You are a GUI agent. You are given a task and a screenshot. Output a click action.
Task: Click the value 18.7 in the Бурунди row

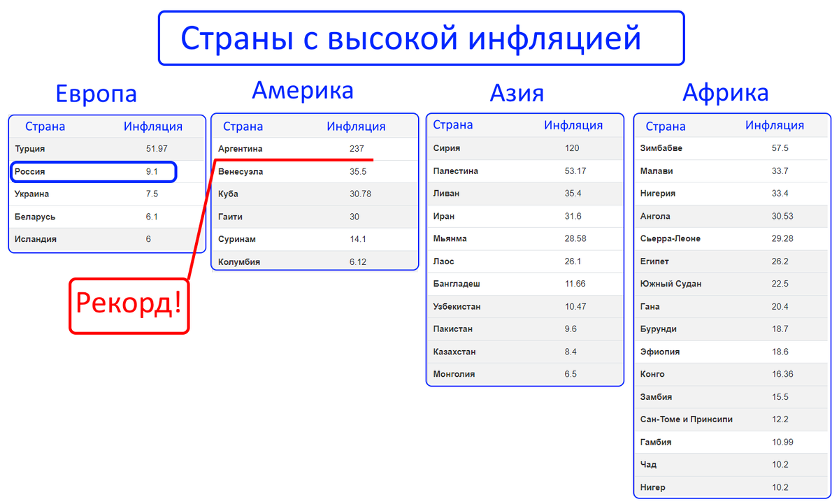point(780,329)
